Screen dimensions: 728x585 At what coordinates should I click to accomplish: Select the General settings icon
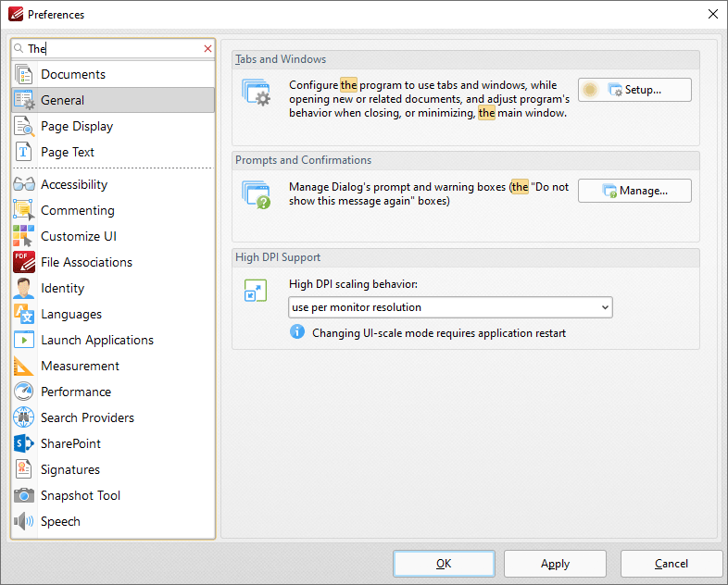(x=24, y=100)
